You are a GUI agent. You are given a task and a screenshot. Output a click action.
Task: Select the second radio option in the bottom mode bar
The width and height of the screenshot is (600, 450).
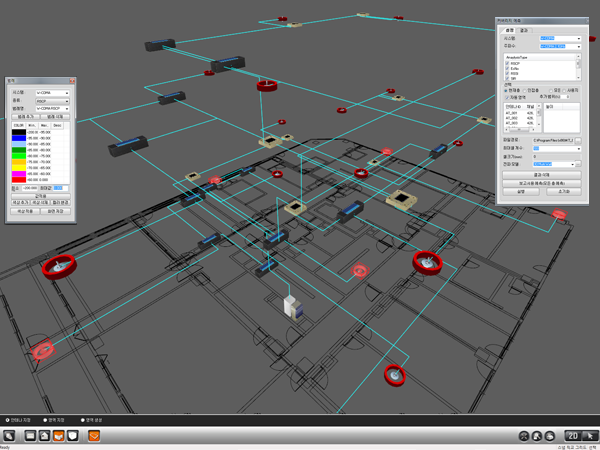pyautogui.click(x=45, y=420)
